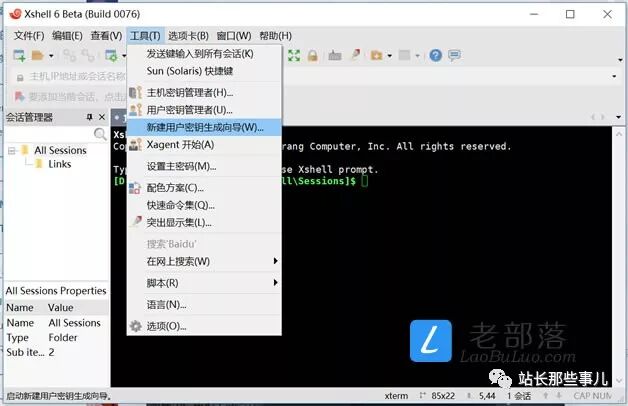This screenshot has width=628, height=406.
Task: Click the star folder toolbar icon
Action: (376, 56)
